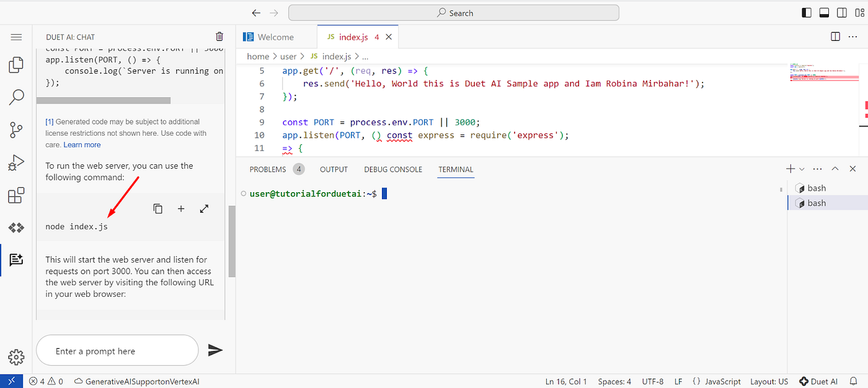868x388 pixels.
Task: Open the Duet AI chat view
Action: click(x=16, y=260)
